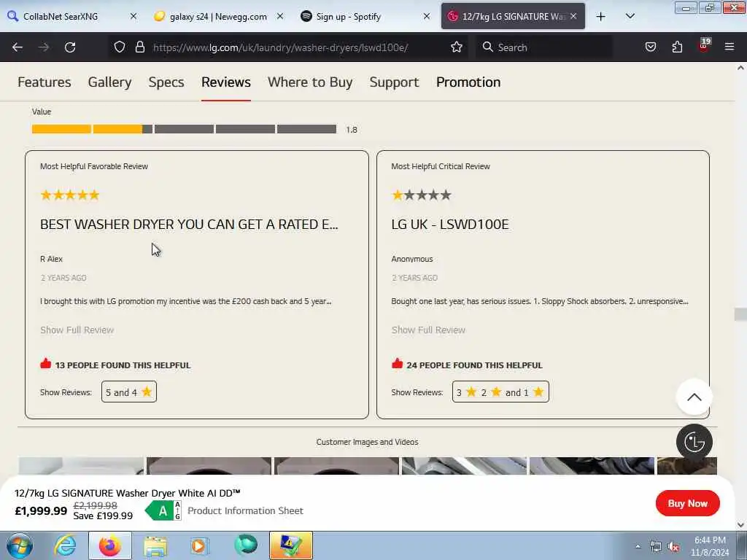This screenshot has width=747, height=560.
Task: Launch Internet Explorer from taskbar
Action: tap(64, 545)
